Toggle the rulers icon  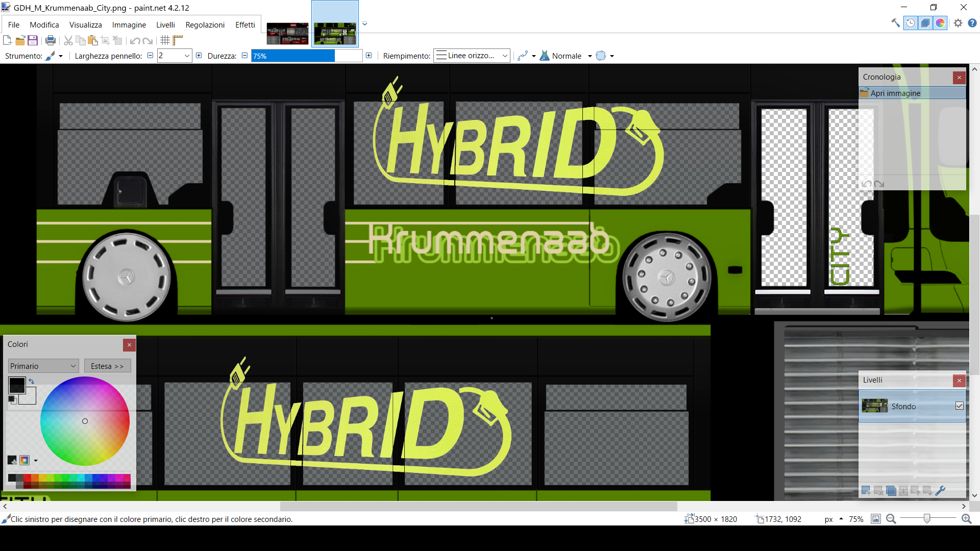(178, 40)
